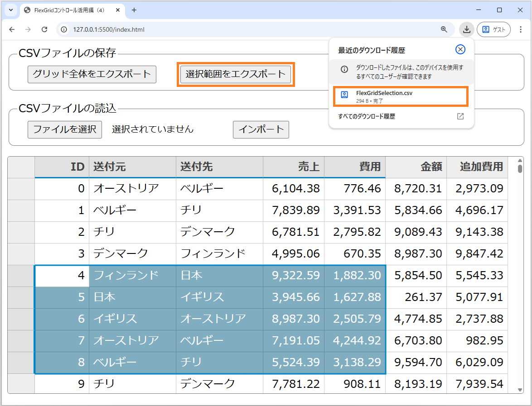This screenshot has width=532, height=406.
Task: Open the site information icon in the address bar
Action: (64, 29)
